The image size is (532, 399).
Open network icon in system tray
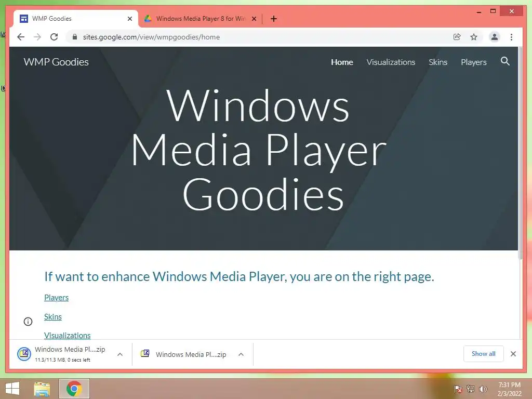(471, 389)
